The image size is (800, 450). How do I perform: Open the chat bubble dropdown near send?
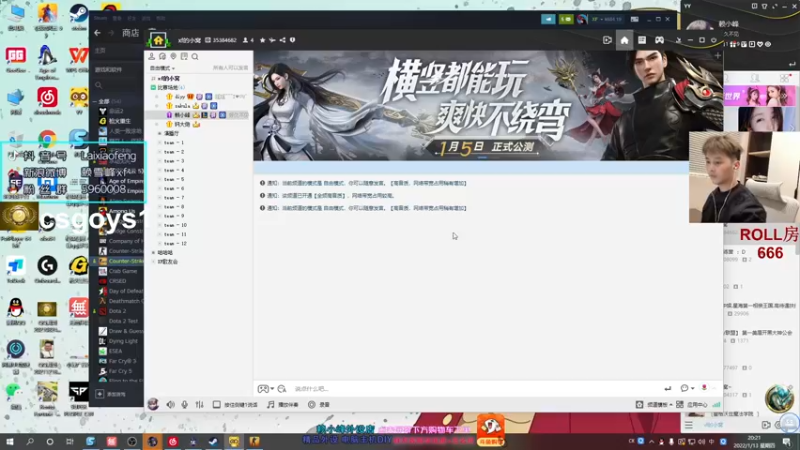click(687, 389)
